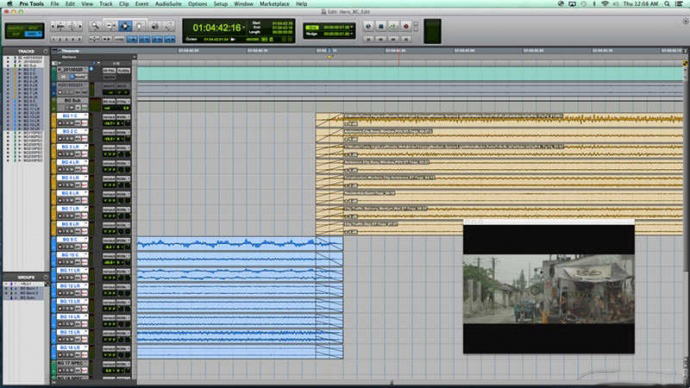This screenshot has width=690, height=388.
Task: Click the Zoom Toggle button
Action: pyautogui.click(x=94, y=39)
